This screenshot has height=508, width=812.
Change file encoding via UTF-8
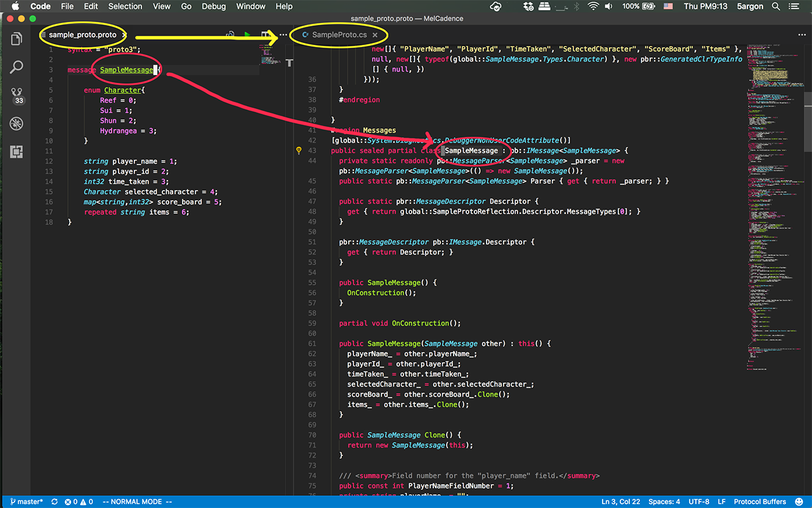(699, 502)
